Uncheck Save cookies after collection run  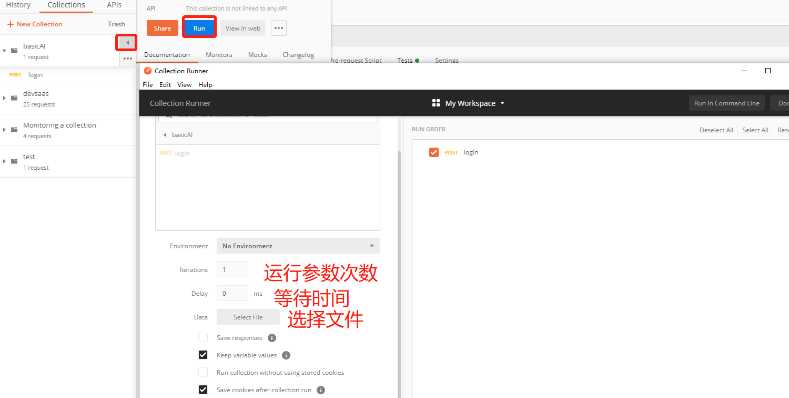coord(203,389)
